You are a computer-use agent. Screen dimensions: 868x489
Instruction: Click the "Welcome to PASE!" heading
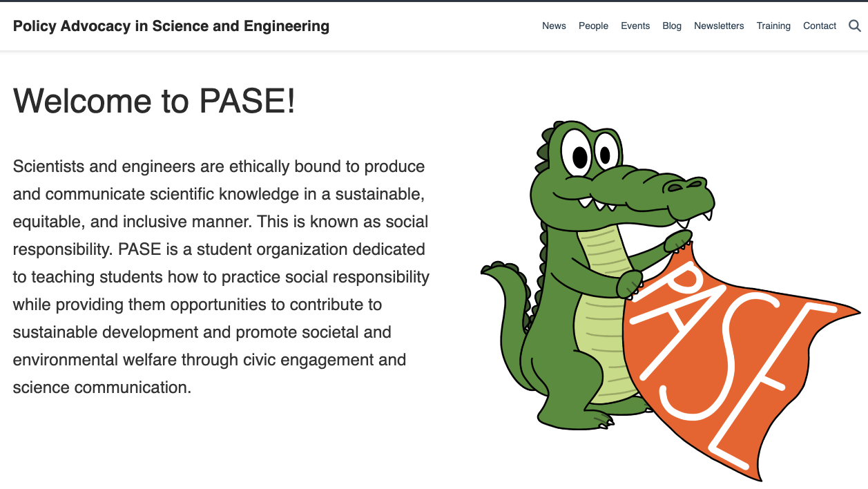click(154, 101)
